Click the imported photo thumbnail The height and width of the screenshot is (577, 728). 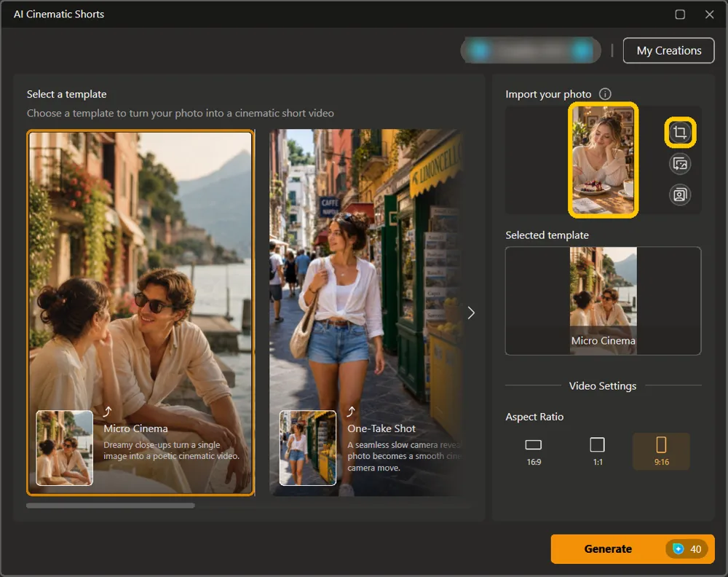pyautogui.click(x=603, y=160)
